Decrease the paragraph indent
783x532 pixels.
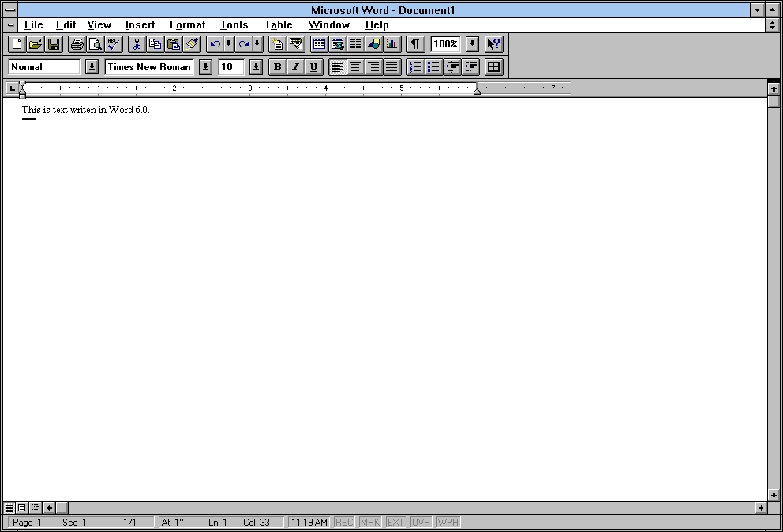[x=452, y=67]
